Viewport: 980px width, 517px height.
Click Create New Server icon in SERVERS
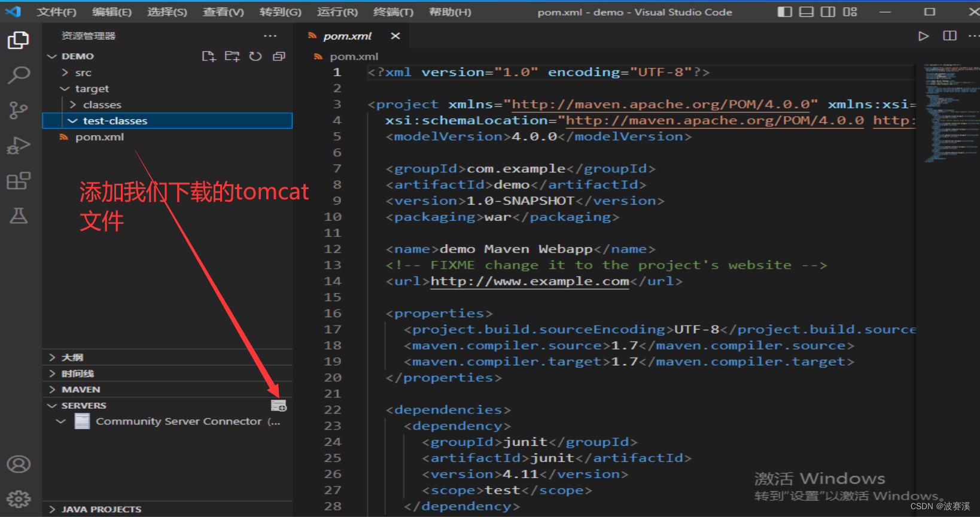(x=279, y=406)
